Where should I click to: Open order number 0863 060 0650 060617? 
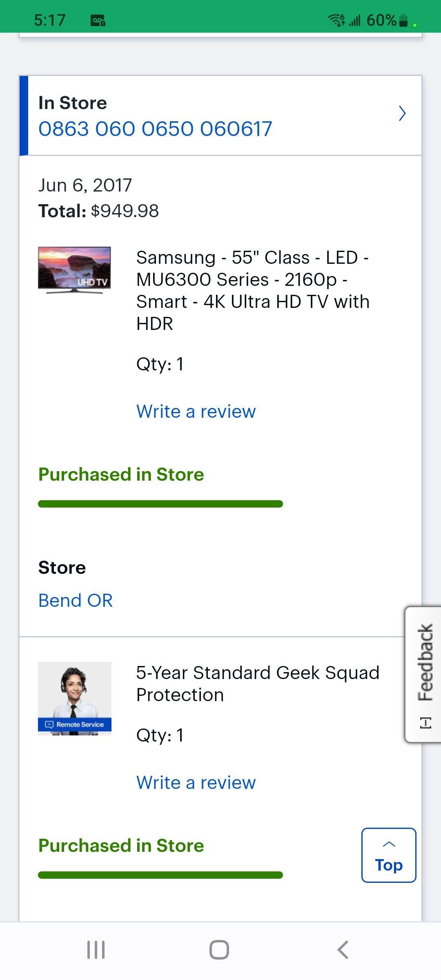click(155, 129)
